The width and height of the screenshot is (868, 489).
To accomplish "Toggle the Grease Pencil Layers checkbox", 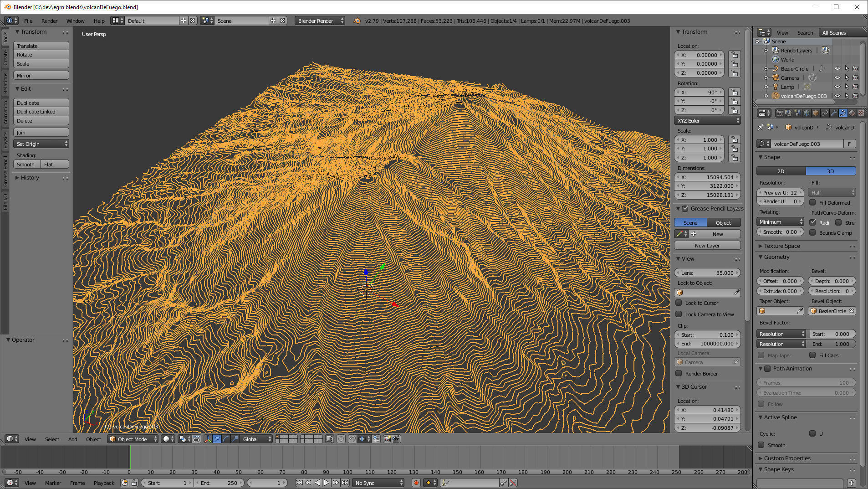I will pyautogui.click(x=685, y=208).
